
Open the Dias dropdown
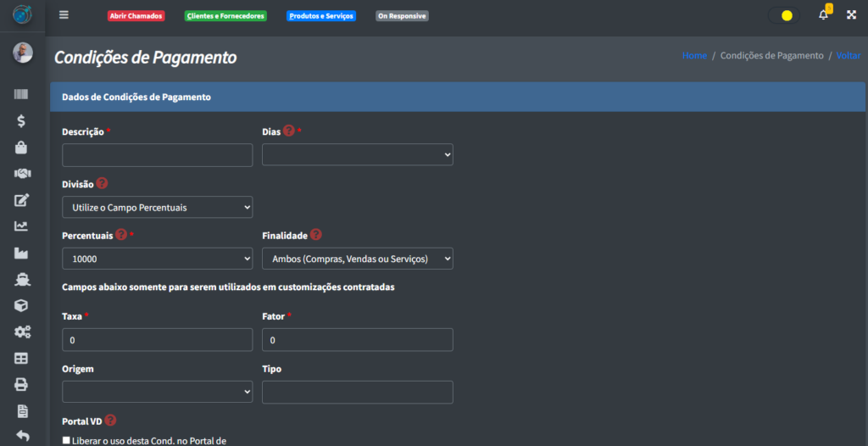click(x=357, y=154)
